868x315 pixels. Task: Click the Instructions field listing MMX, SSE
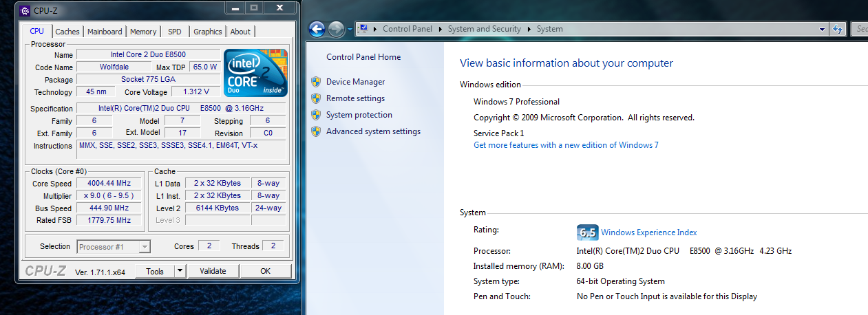coord(181,149)
